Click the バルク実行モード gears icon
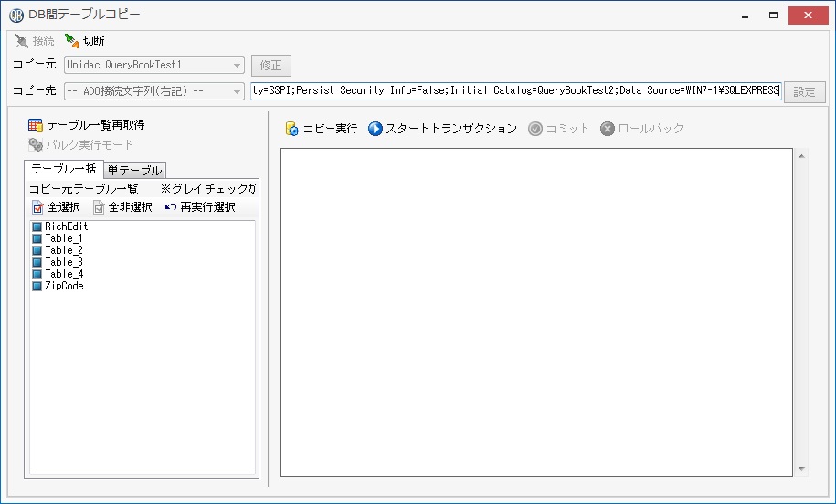 [x=36, y=144]
